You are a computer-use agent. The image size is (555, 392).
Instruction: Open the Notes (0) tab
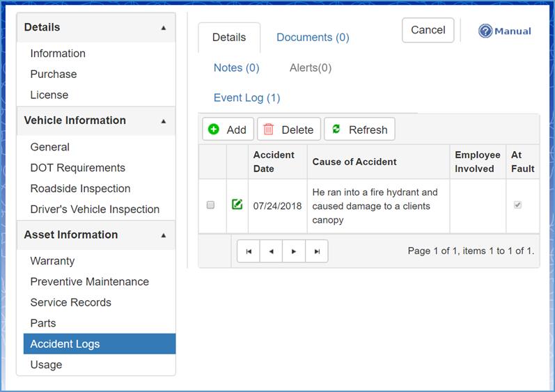[x=236, y=68]
